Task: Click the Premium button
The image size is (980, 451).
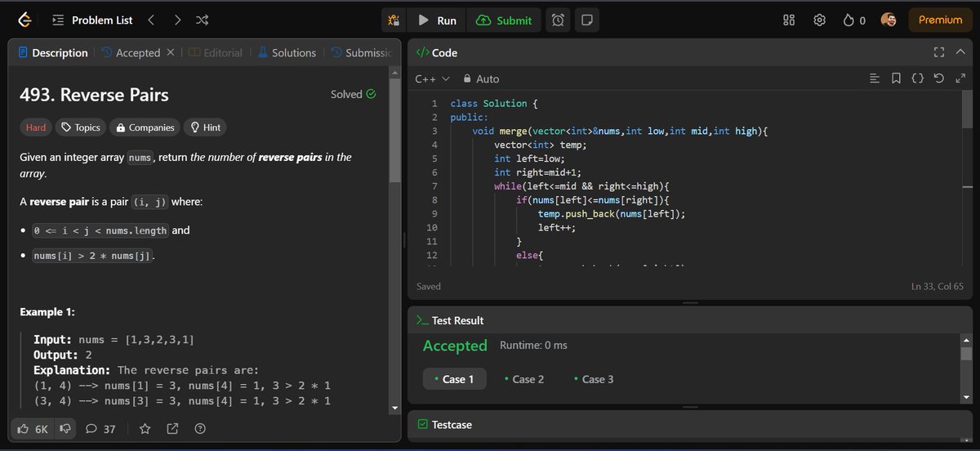Action: pyautogui.click(x=941, y=20)
